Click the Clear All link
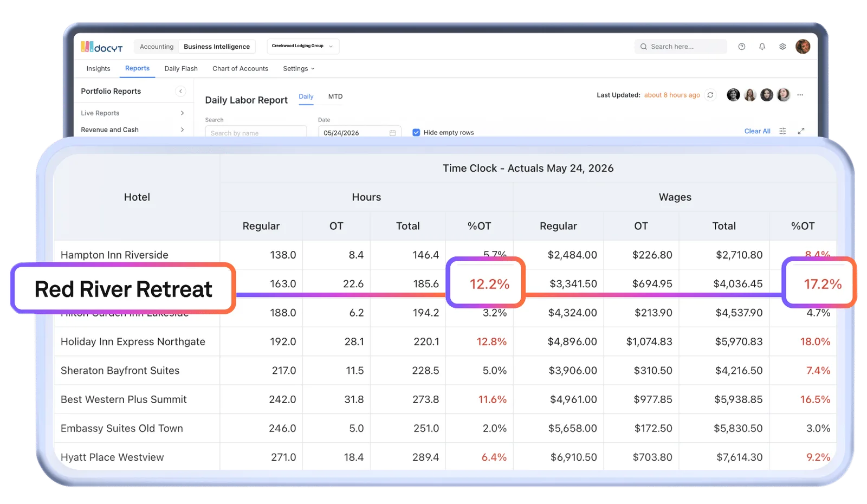This screenshot has width=867, height=504. pos(757,131)
